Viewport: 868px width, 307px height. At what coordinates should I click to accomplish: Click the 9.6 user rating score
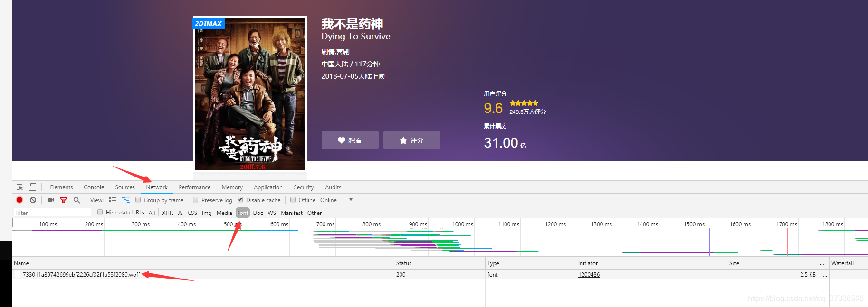pos(493,108)
